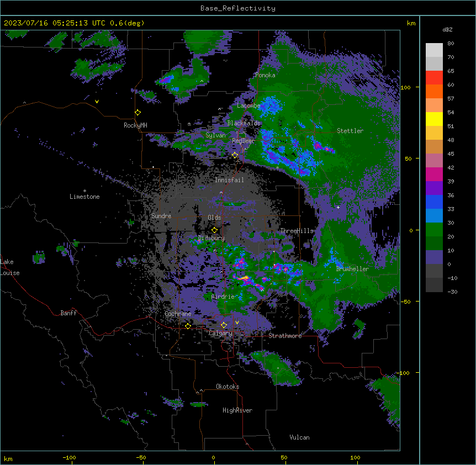Click the km unit label at top right
The width and height of the screenshot is (476, 465).
tap(411, 23)
